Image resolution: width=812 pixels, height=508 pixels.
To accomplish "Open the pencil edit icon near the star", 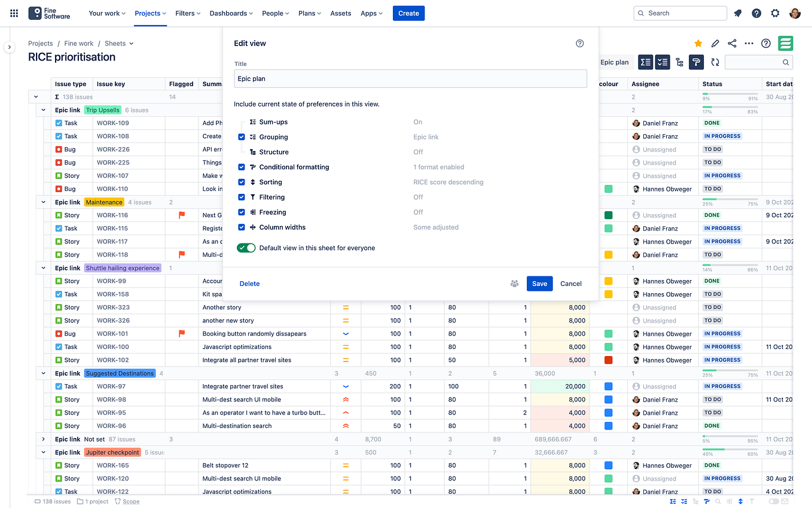I will [x=715, y=43].
